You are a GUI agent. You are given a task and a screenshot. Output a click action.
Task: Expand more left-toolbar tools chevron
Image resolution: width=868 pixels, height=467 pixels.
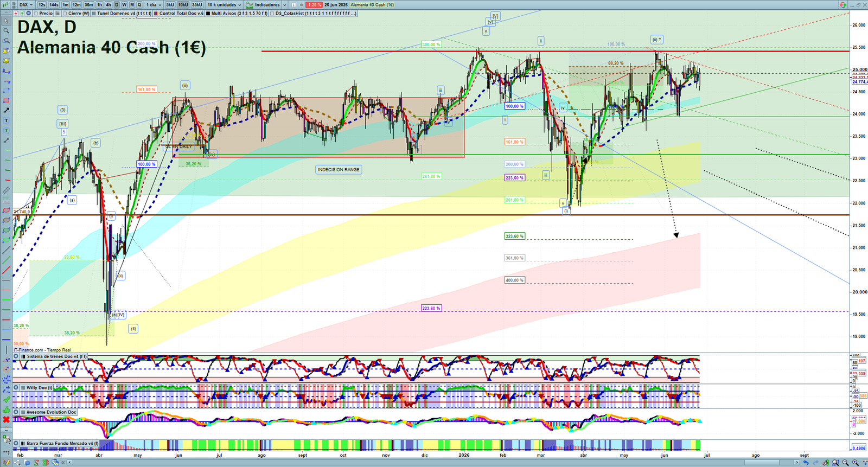pos(6,430)
